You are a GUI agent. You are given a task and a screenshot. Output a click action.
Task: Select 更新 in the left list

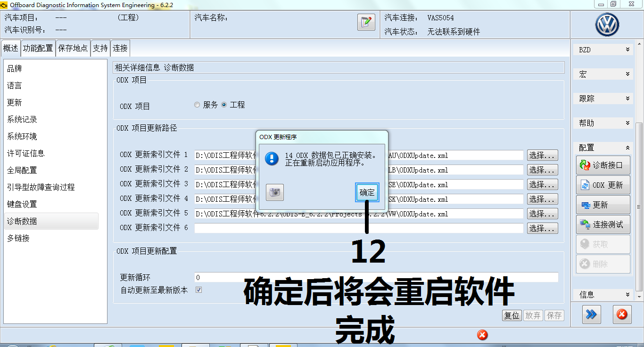51,102
